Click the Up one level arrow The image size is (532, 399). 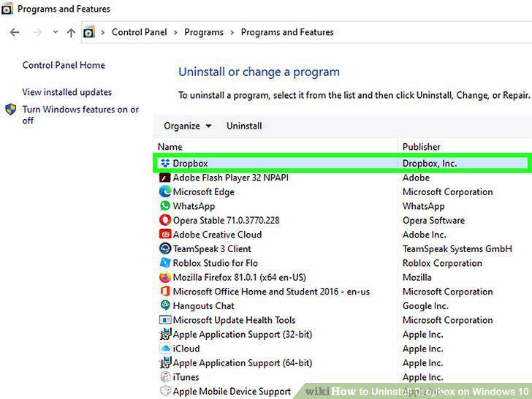(x=71, y=33)
